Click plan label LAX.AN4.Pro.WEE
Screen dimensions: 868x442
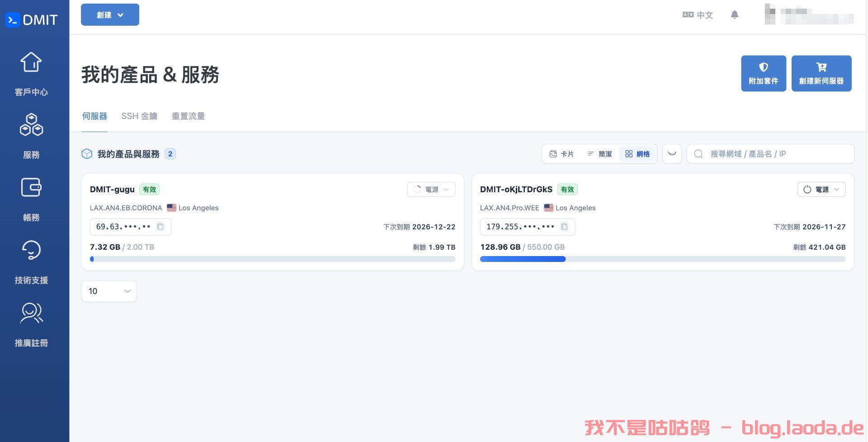point(509,208)
